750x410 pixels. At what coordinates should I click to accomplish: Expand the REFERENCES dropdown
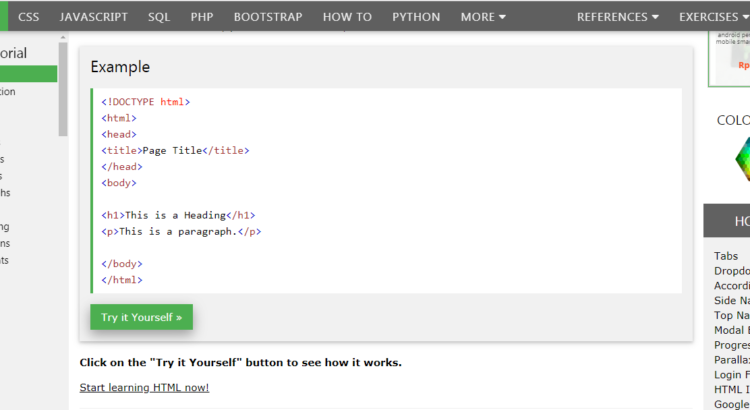617,17
